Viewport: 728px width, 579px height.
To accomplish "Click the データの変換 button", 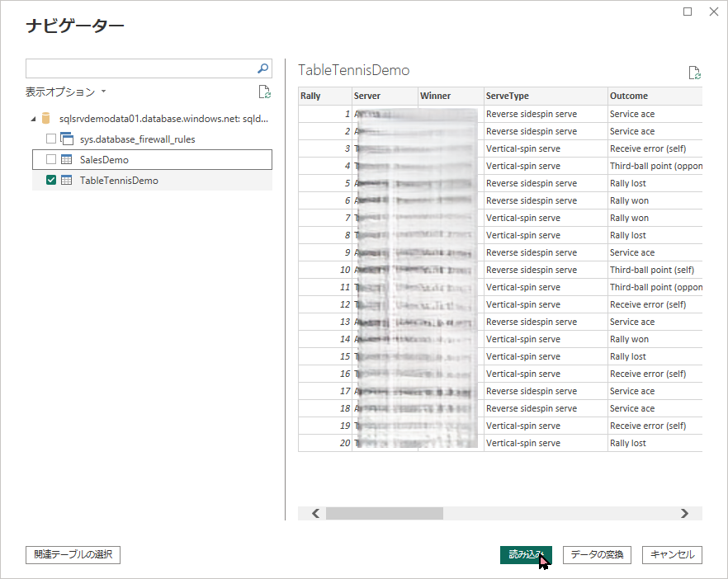I will click(597, 555).
